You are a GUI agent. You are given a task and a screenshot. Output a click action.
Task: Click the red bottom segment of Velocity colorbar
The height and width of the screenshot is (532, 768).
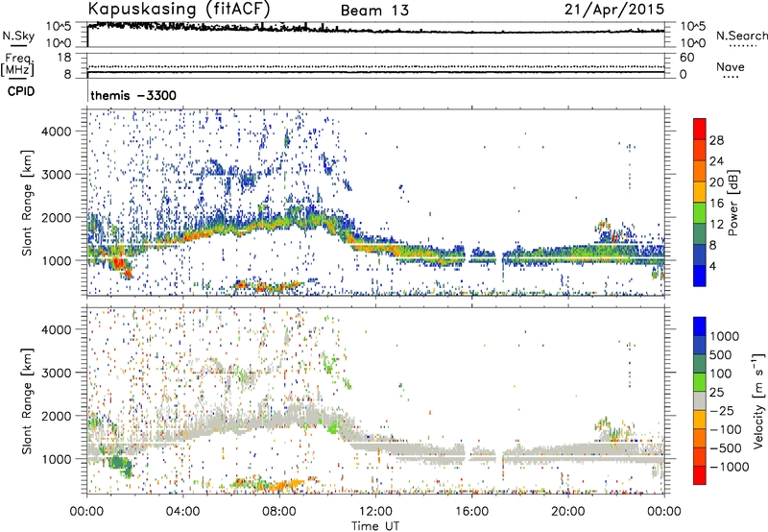point(700,475)
